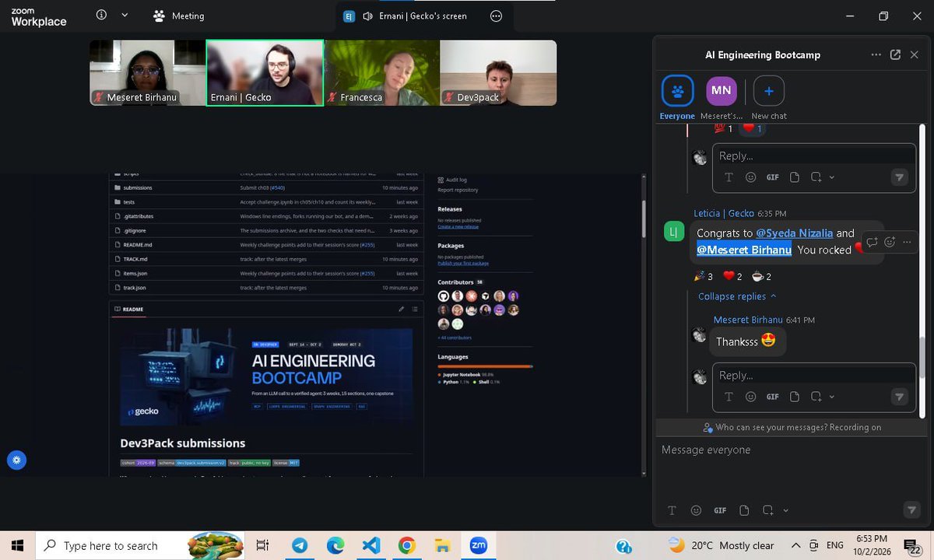Open screenshot tool in upper reply box
Screen dimensions: 934x560
coord(816,177)
